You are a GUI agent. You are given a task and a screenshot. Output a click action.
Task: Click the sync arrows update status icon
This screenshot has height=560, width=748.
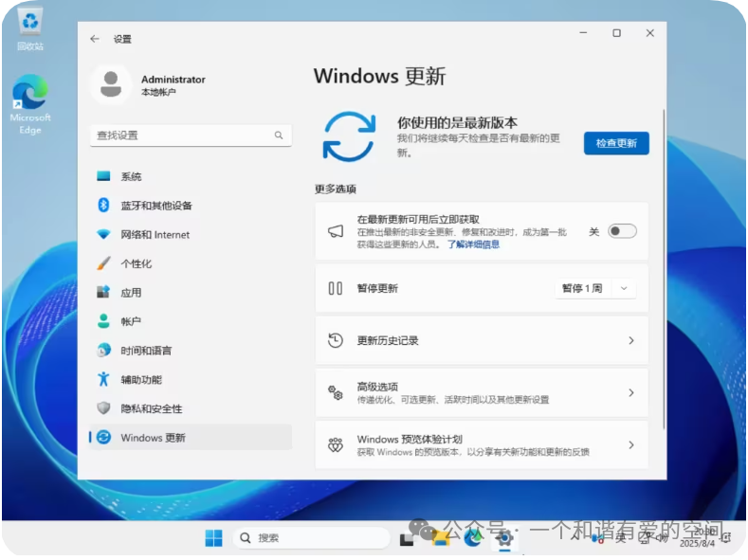click(349, 135)
